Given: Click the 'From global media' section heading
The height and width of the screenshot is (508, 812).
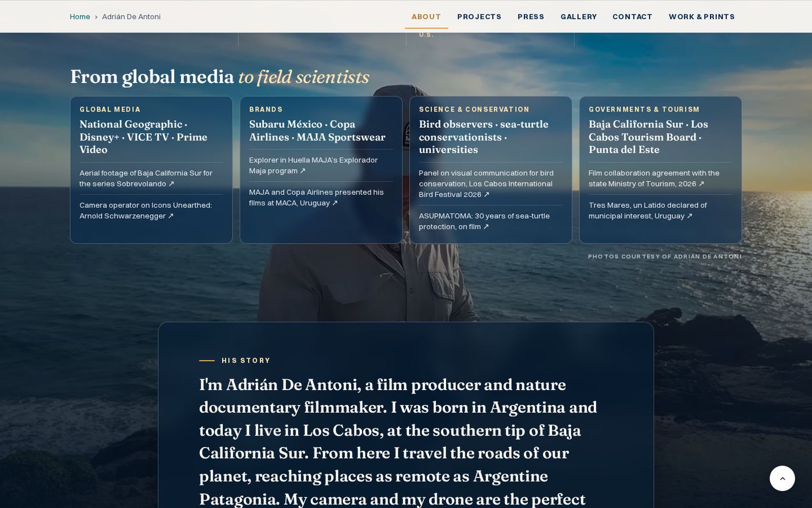Looking at the screenshot, I should point(219,77).
